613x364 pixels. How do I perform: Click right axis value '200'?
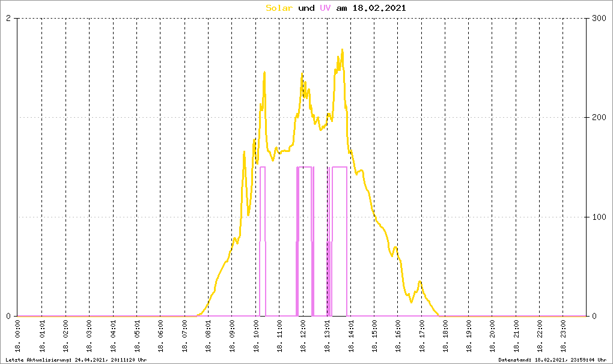click(x=599, y=117)
